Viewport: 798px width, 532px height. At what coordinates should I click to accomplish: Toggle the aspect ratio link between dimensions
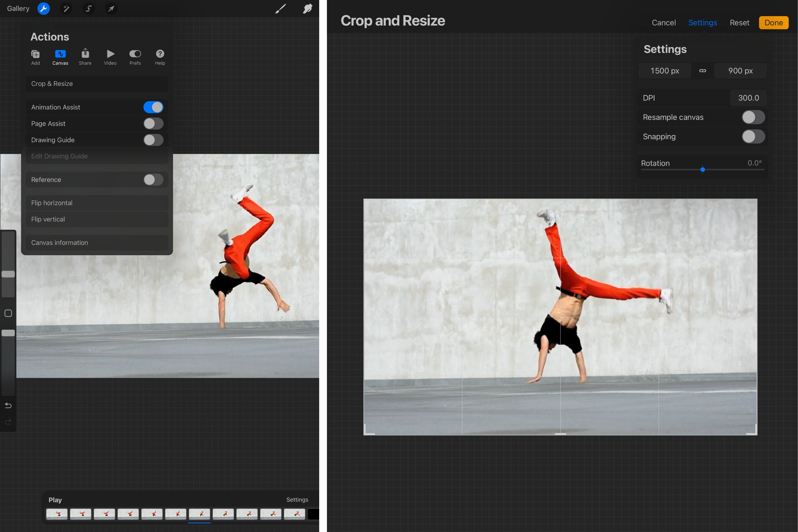pyautogui.click(x=702, y=71)
